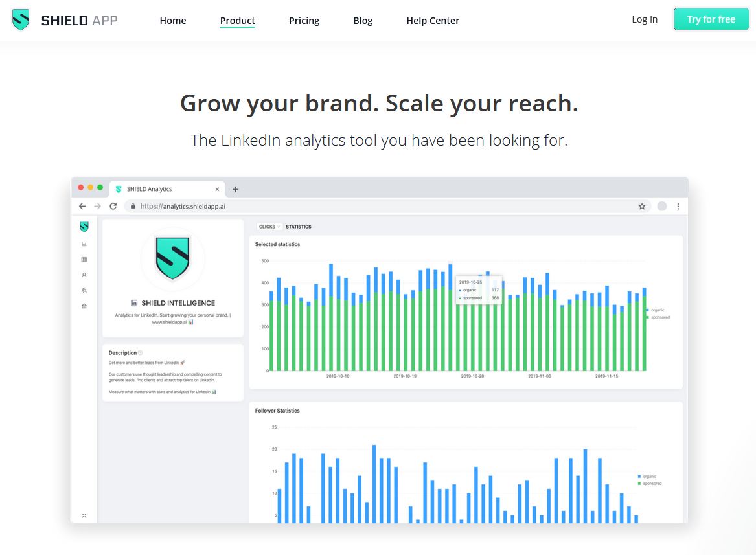Select the SHIELD Analytics browser tab
The image size is (756, 555).
point(167,189)
